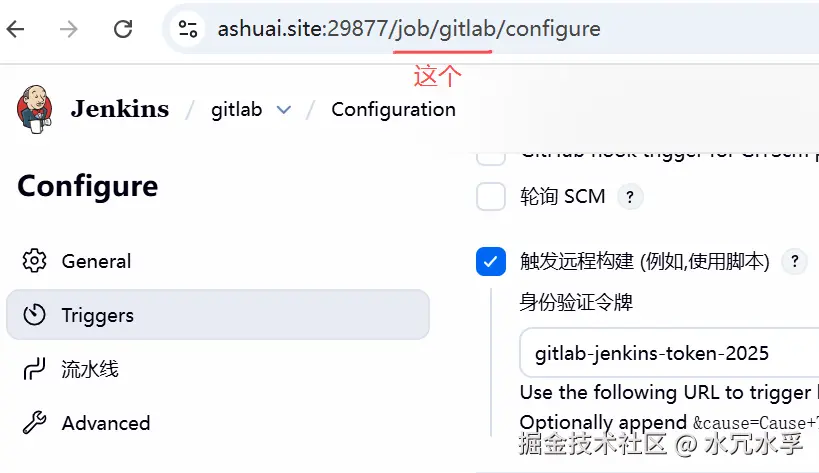Click the browser back arrow

point(16,29)
